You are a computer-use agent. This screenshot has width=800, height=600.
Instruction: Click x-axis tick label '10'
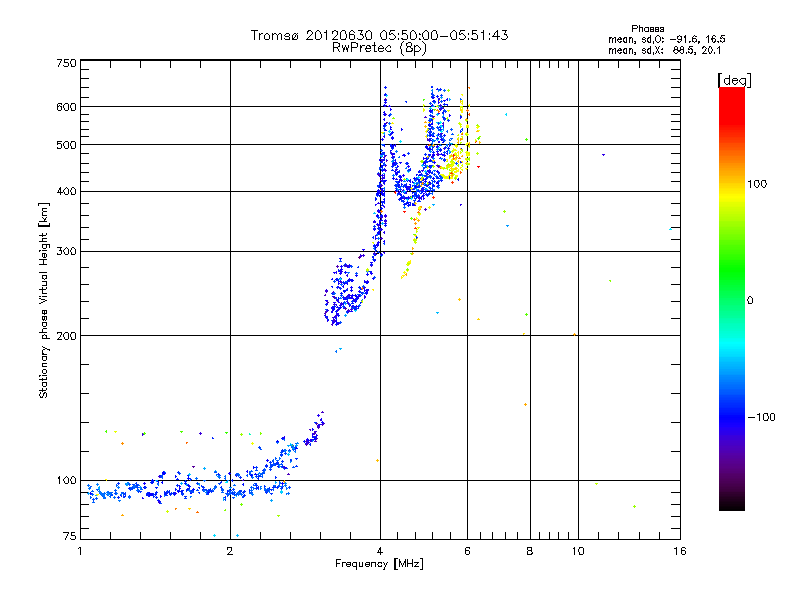pyautogui.click(x=578, y=551)
